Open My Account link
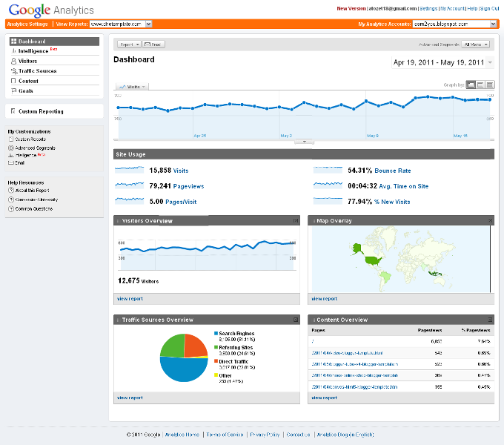This screenshot has height=445, width=504. click(x=453, y=9)
